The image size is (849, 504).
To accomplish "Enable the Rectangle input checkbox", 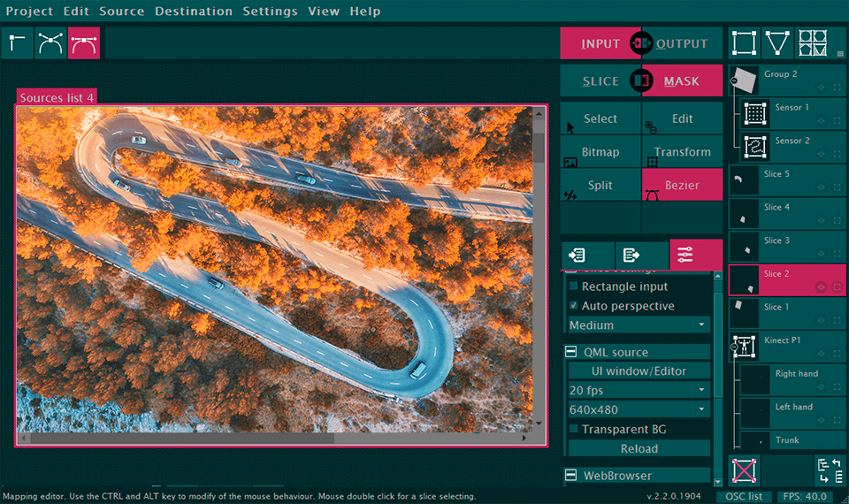I will (x=573, y=286).
